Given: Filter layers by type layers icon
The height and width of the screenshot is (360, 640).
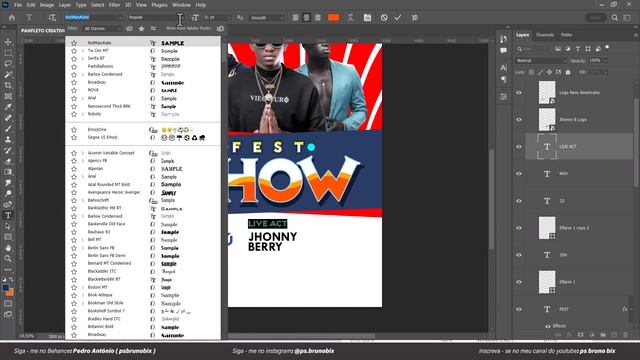Looking at the screenshot, I should 578,49.
